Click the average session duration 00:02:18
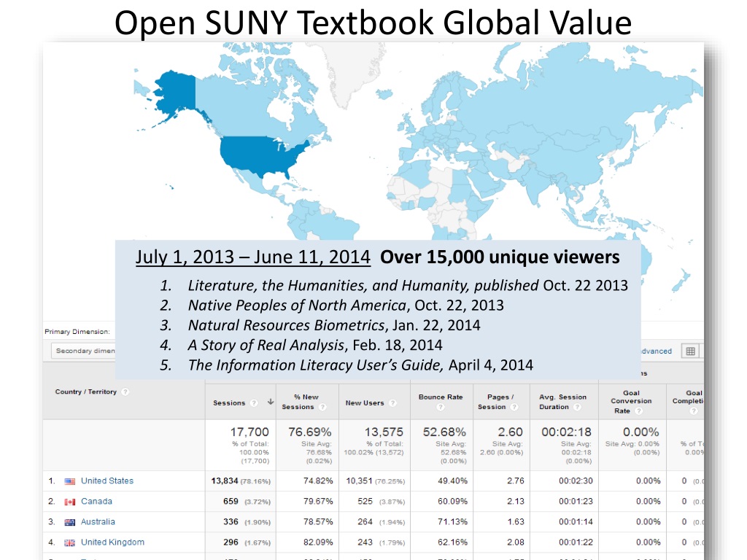This screenshot has width=747, height=560. coord(566,432)
